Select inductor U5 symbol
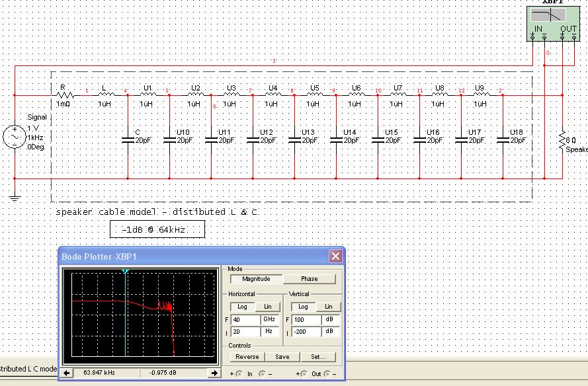Viewport: 588px width, 386px height. coord(314,95)
